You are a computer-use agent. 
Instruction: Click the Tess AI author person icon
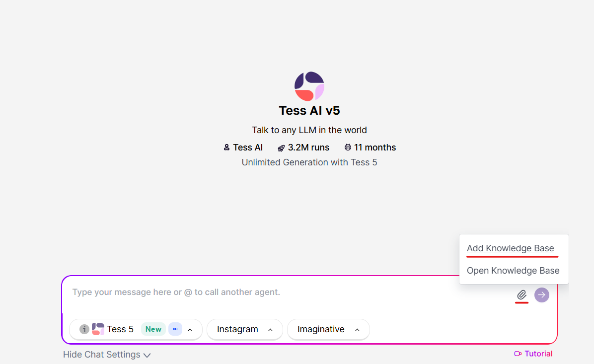(x=226, y=147)
